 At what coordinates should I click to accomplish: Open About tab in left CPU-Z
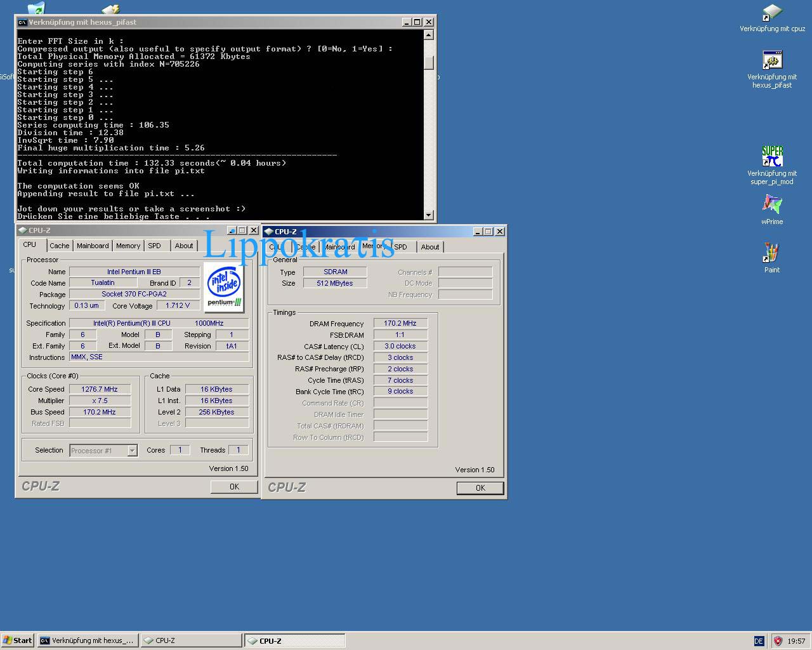click(184, 246)
